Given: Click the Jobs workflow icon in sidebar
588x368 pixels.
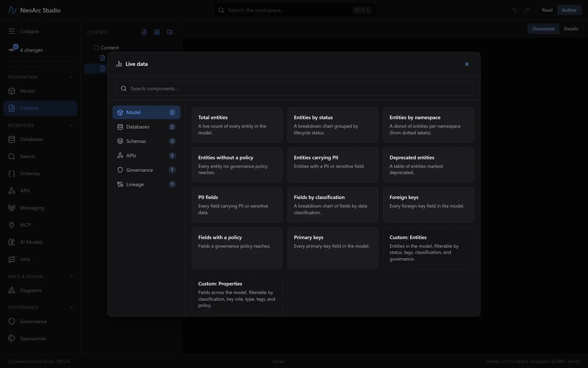Looking at the screenshot, I should point(12,259).
